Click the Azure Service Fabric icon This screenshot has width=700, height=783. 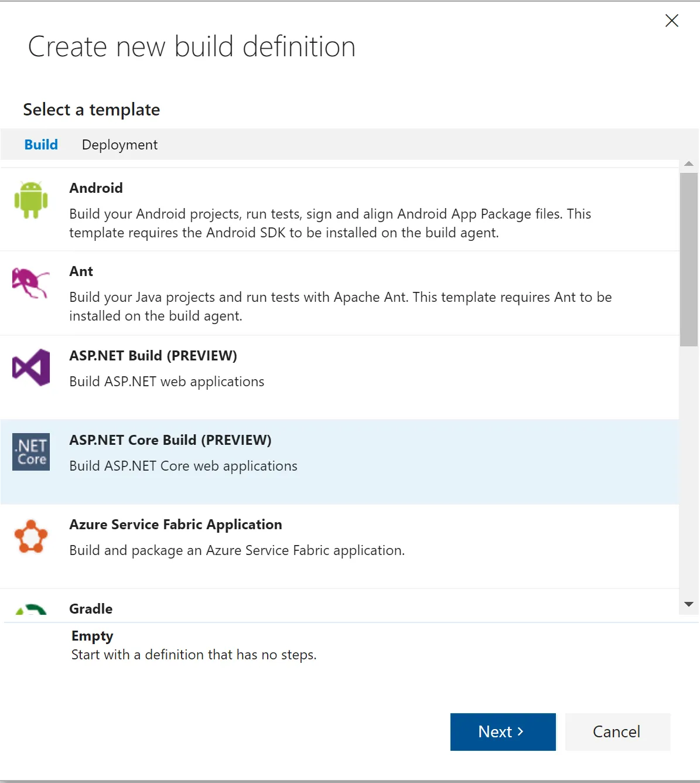pyautogui.click(x=31, y=536)
